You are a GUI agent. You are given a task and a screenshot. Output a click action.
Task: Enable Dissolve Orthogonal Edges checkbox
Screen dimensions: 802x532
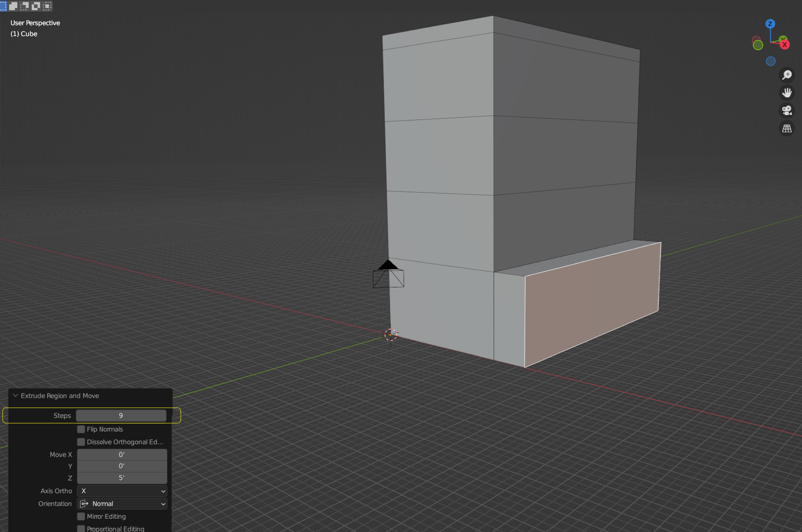[x=81, y=442]
